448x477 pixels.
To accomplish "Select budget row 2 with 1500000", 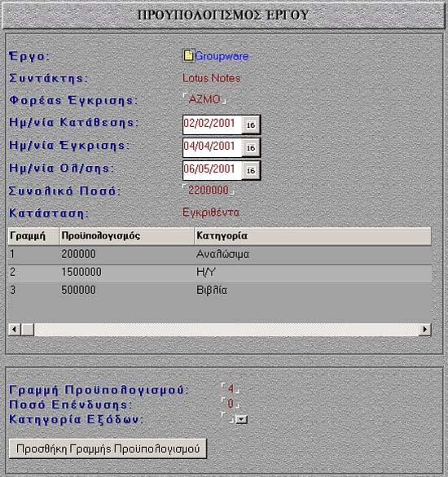I will (x=219, y=273).
